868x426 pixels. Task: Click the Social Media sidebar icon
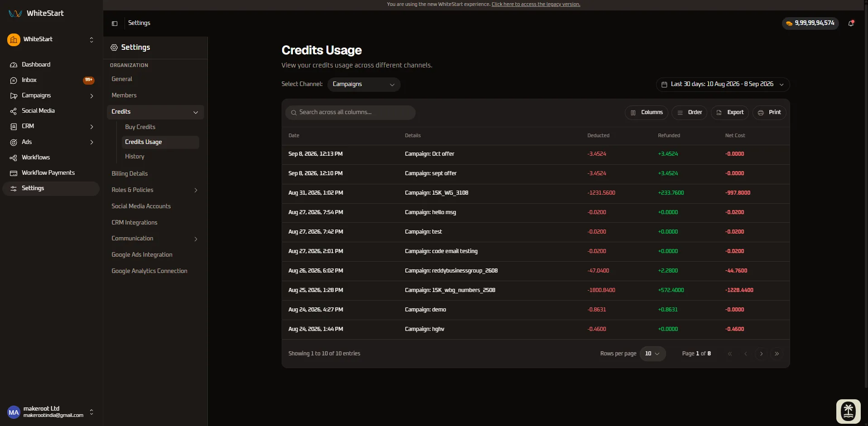[x=14, y=111]
